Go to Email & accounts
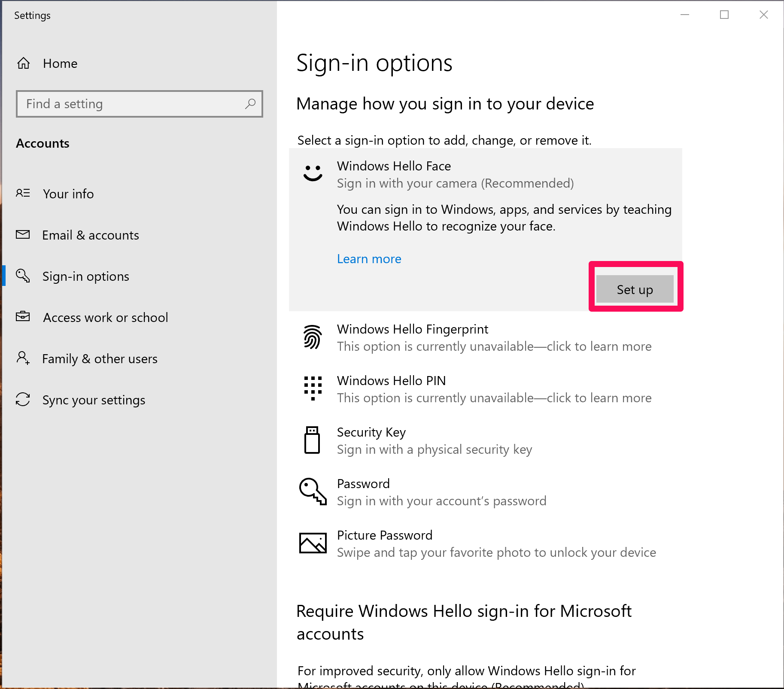The image size is (784, 689). (91, 235)
